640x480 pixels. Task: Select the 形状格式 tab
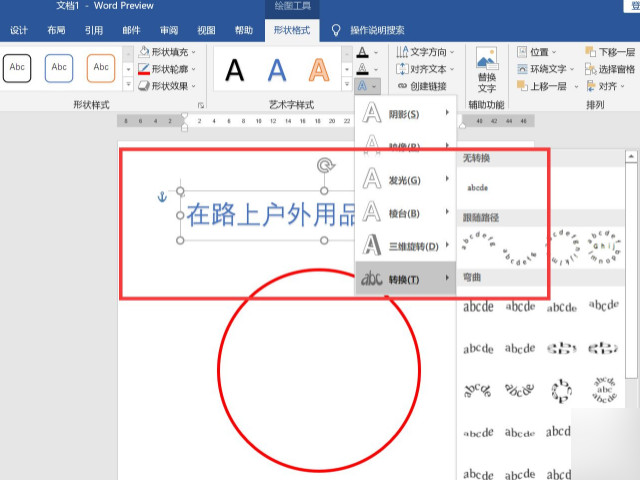click(292, 30)
